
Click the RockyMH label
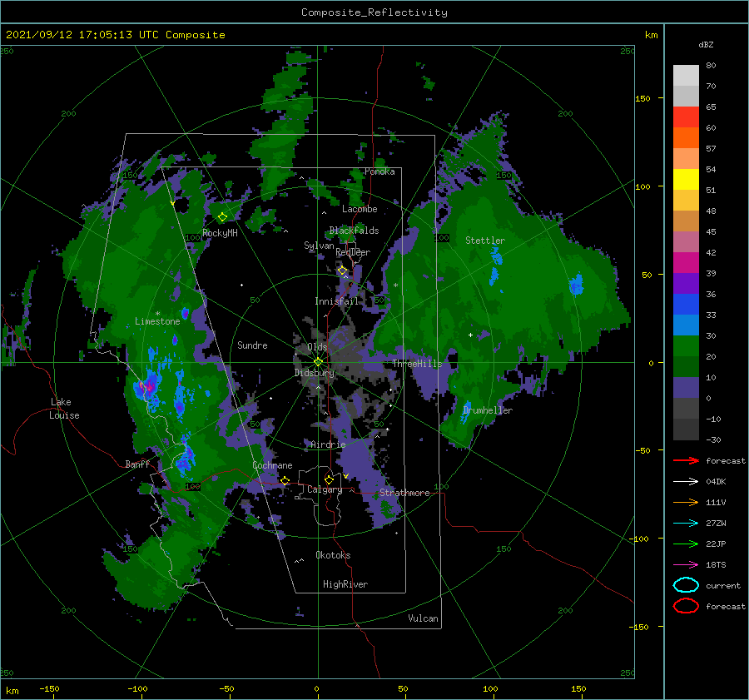(220, 233)
